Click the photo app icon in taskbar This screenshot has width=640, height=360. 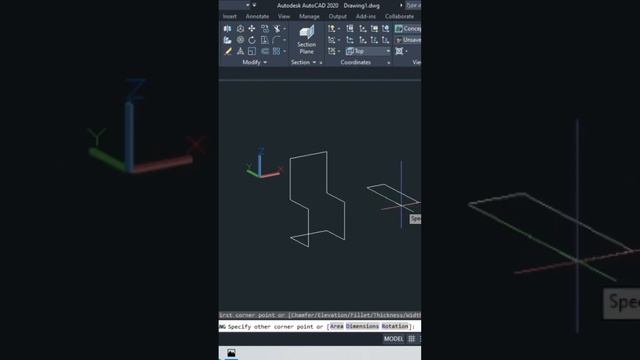231,353
